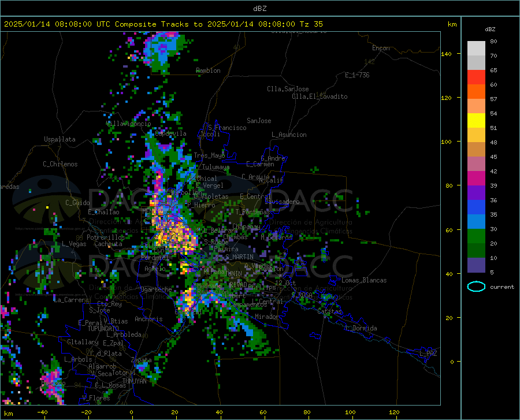Click the dBZ title at top

(260, 9)
